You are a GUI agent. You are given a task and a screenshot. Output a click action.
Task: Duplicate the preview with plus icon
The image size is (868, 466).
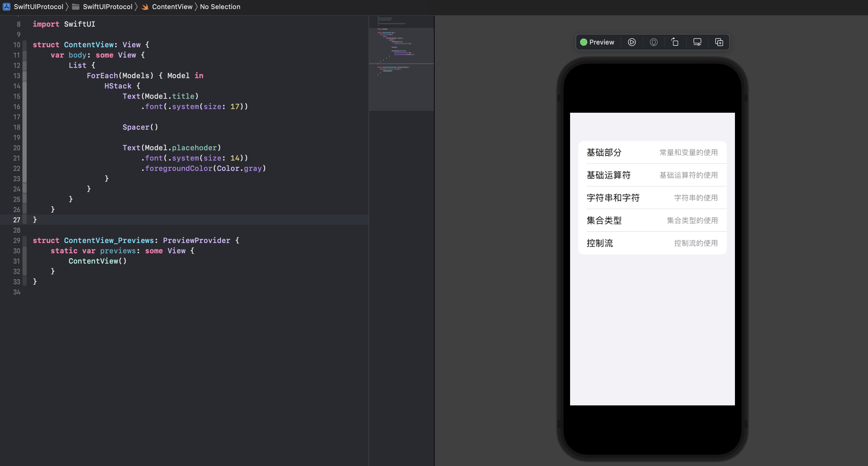(719, 42)
